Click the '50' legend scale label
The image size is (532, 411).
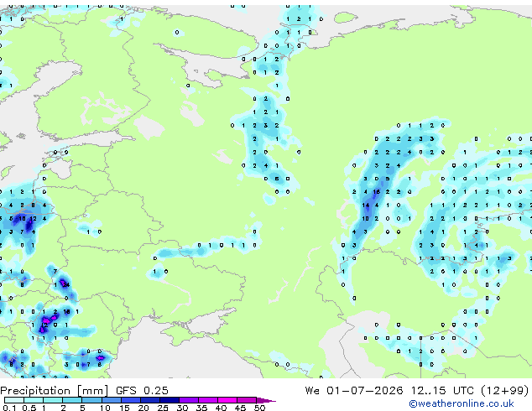(x=259, y=408)
